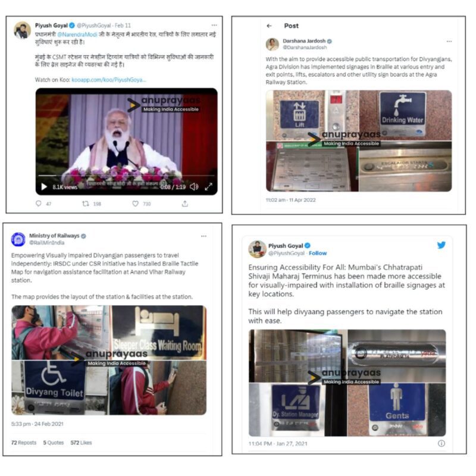This screenshot has height=476, width=476.
Task: Open the @NarendraModi mention link
Action: tap(77, 35)
